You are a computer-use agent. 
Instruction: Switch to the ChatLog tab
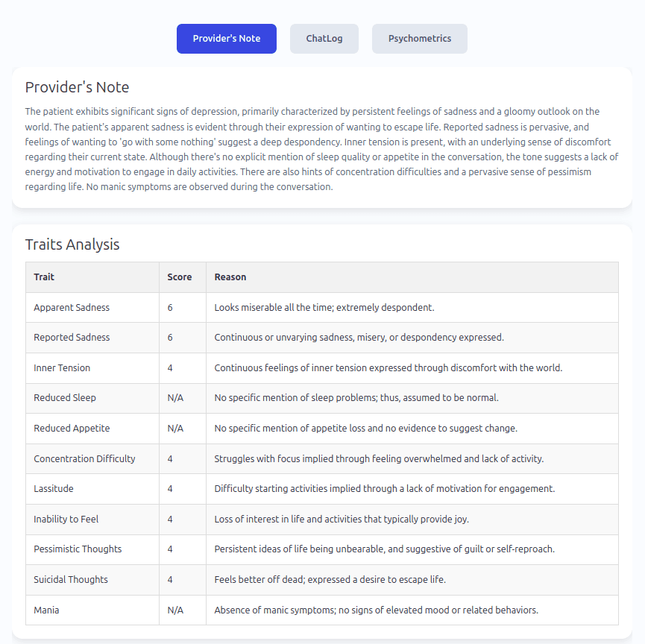[324, 39]
